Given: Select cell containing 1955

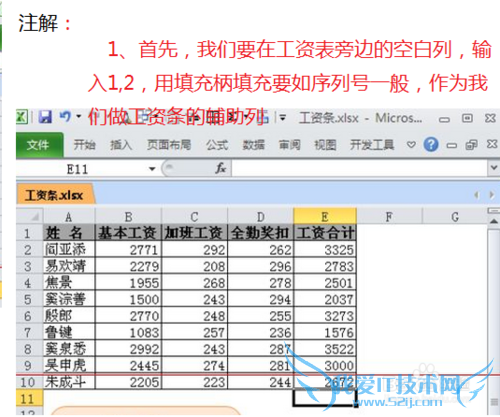Looking at the screenshot, I should pyautogui.click(x=128, y=282).
